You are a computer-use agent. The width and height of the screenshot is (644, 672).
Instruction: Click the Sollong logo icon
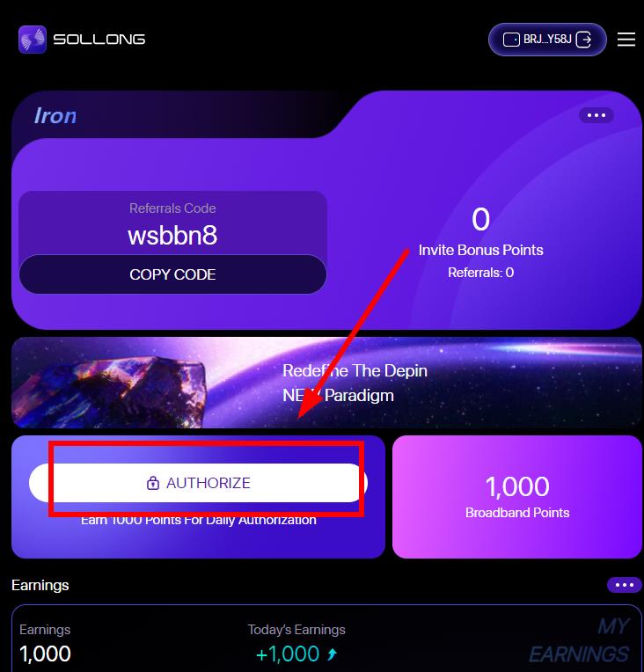pyautogui.click(x=33, y=40)
